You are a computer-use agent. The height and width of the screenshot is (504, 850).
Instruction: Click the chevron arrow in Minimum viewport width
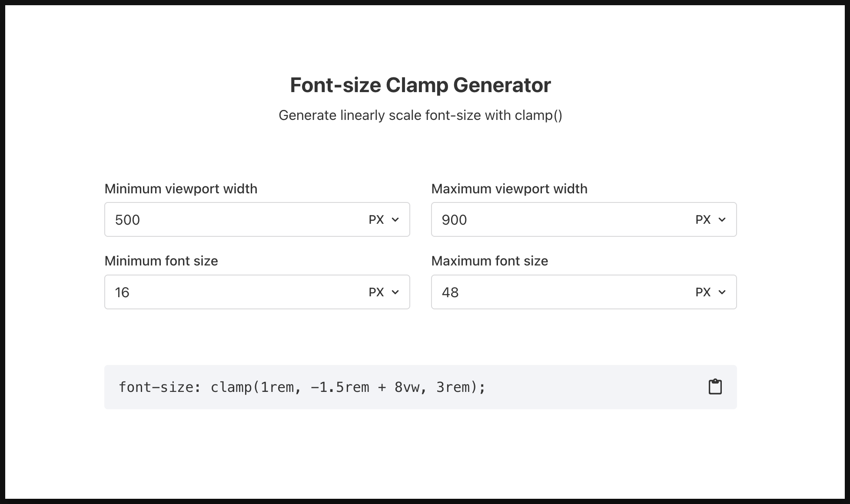coord(395,220)
